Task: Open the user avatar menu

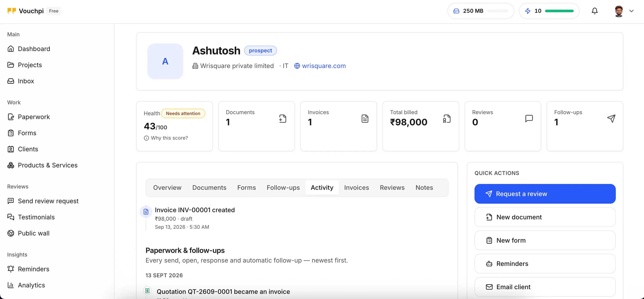Action: pyautogui.click(x=624, y=11)
